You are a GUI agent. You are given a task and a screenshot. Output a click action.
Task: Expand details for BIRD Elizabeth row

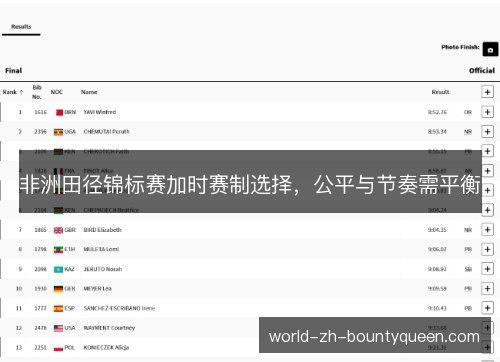(x=487, y=230)
